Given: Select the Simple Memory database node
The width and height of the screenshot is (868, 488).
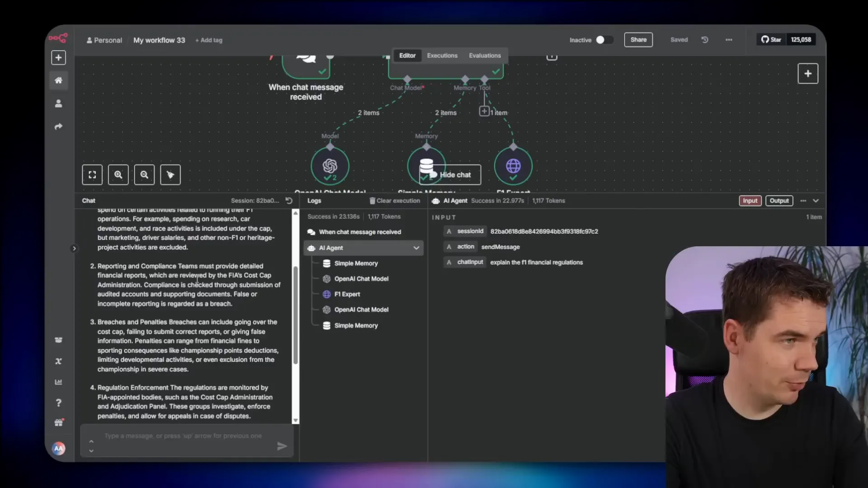Looking at the screenshot, I should [426, 166].
